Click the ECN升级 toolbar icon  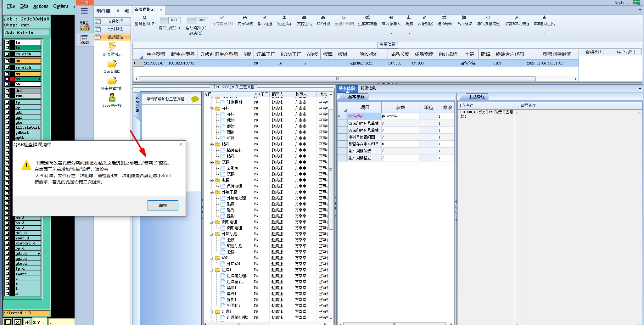click(x=323, y=18)
